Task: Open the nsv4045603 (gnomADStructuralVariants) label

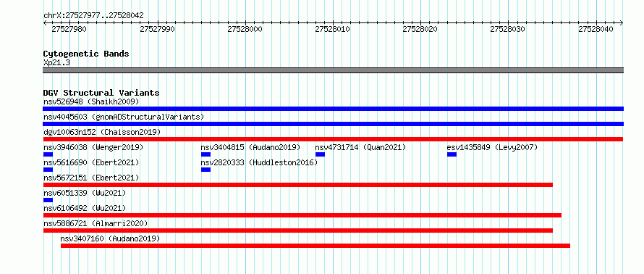Action: (x=124, y=117)
